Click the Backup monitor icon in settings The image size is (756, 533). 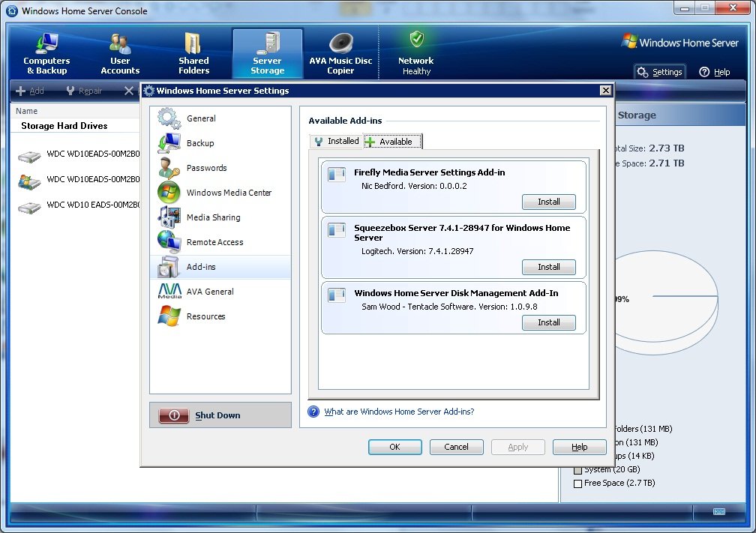tap(169, 143)
